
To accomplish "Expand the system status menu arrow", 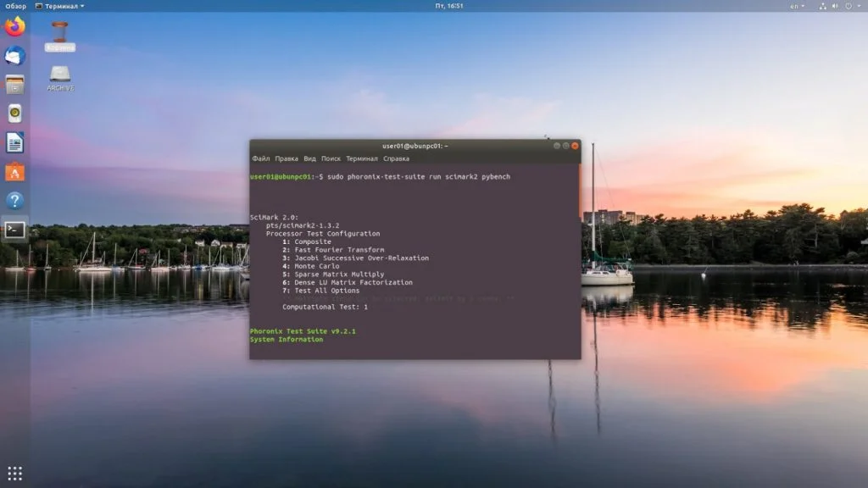I will point(858,6).
